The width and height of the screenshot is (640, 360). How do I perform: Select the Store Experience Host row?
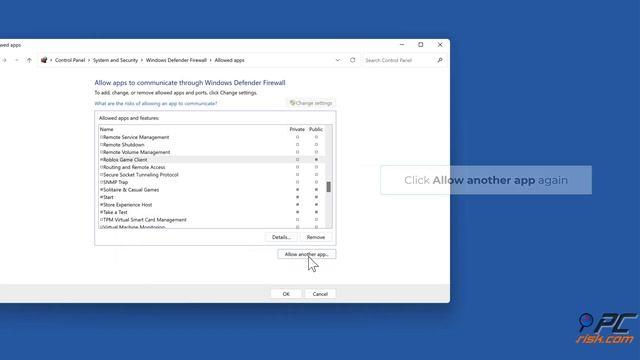point(212,204)
